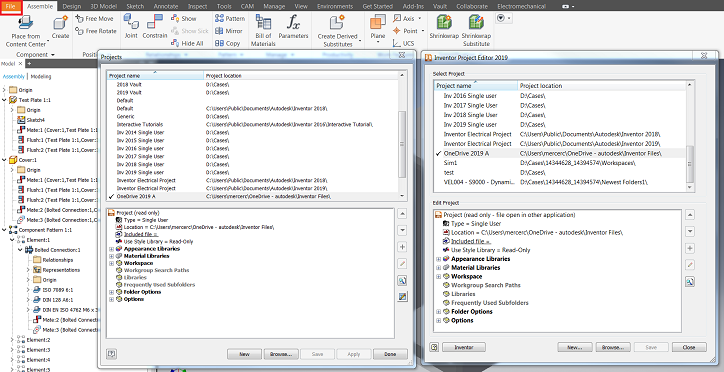Expand Folder Options in Project Editor

pyautogui.click(x=439, y=312)
